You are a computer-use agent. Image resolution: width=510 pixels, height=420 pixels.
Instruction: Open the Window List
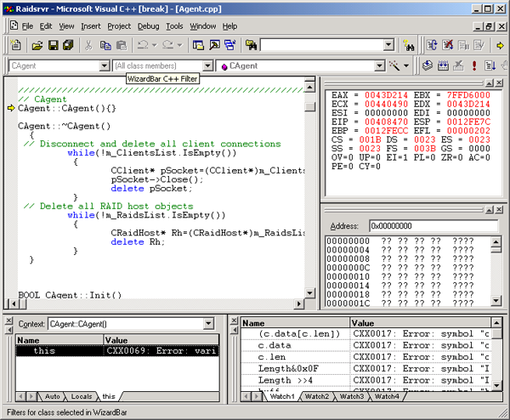point(230,45)
